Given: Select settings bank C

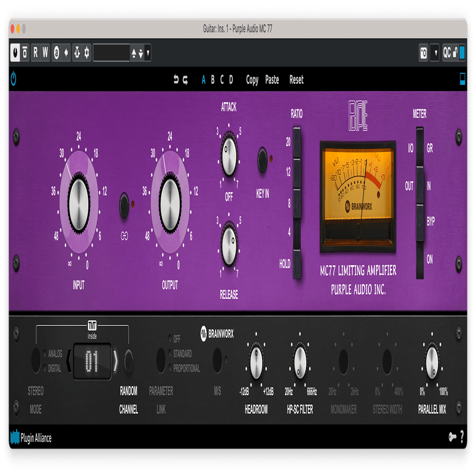Looking at the screenshot, I should (222, 80).
